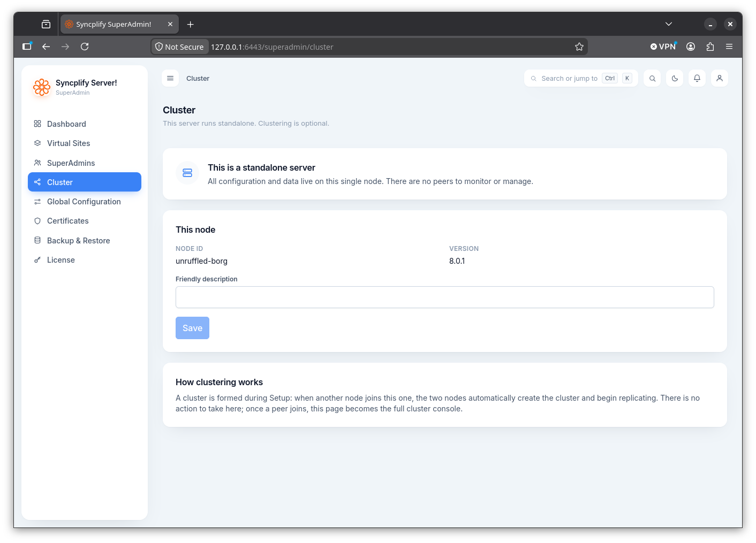Click the Search or jump to box
The width and height of the screenshot is (756, 543).
pos(581,78)
